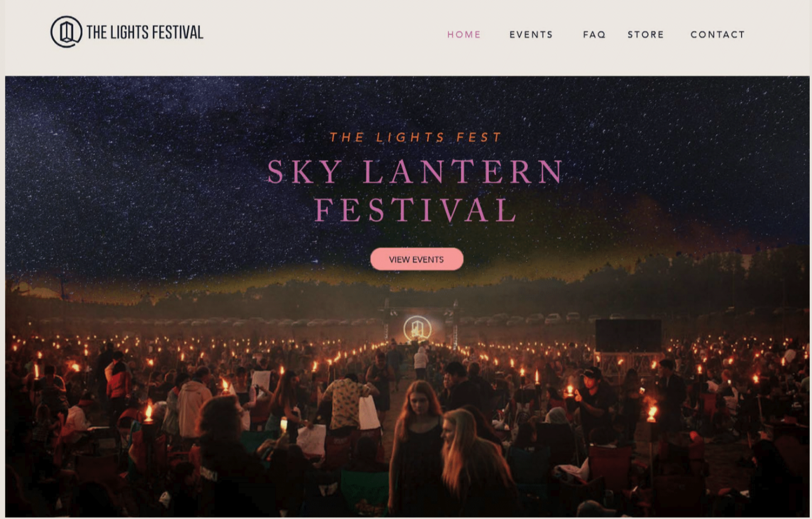
Task: Click the lantern logo icon in header
Action: point(66,32)
